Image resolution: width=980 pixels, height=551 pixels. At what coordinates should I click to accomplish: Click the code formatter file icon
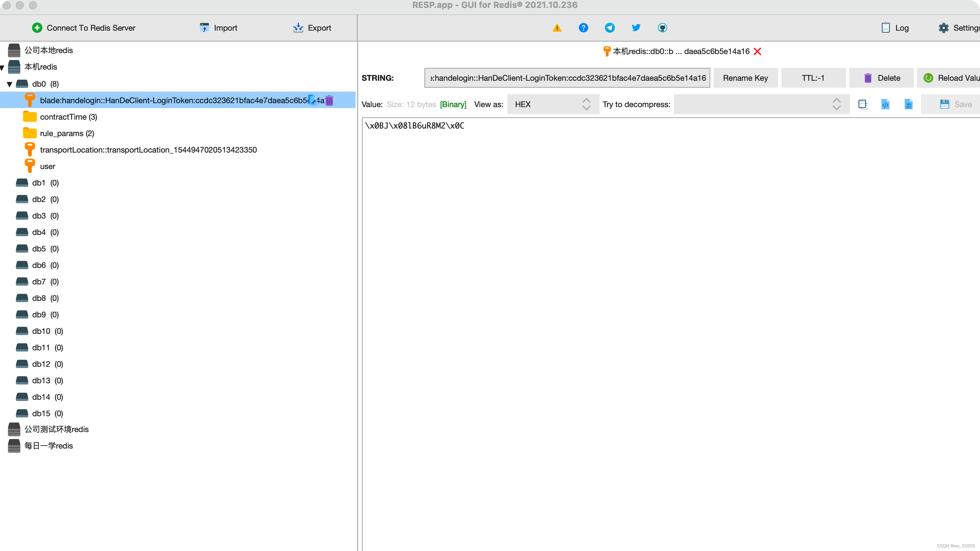(x=885, y=104)
